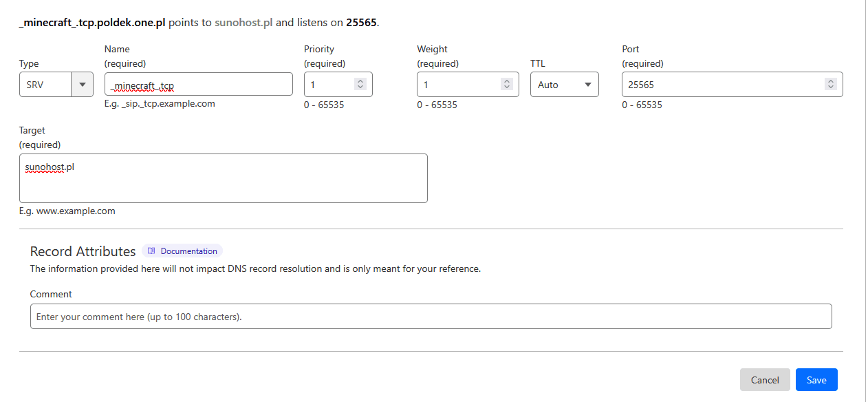The width and height of the screenshot is (868, 402).
Task: Expand the Type dropdown arrow
Action: point(82,85)
